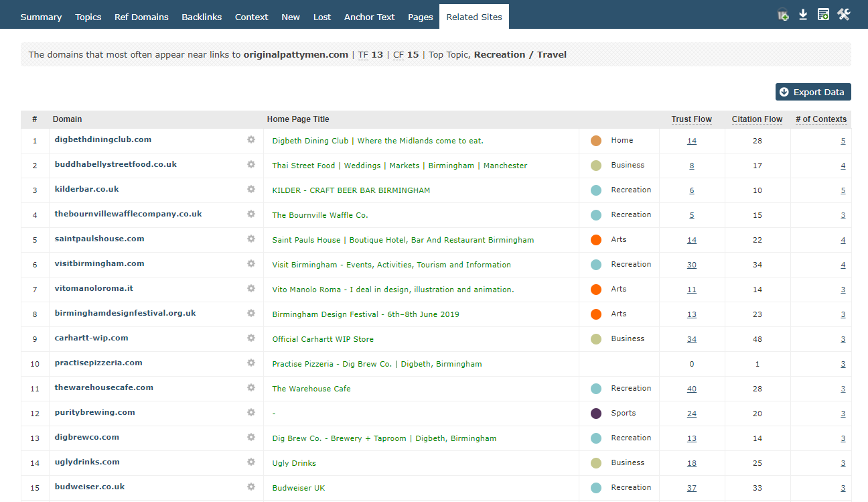Click the gear icon beside budweiser.co.uk
The width and height of the screenshot is (868, 502).
(251, 487)
